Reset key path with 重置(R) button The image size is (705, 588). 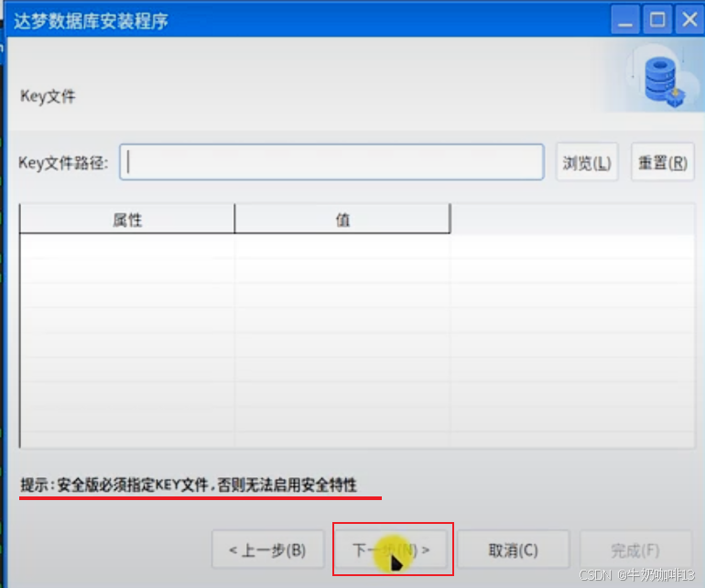point(663,162)
